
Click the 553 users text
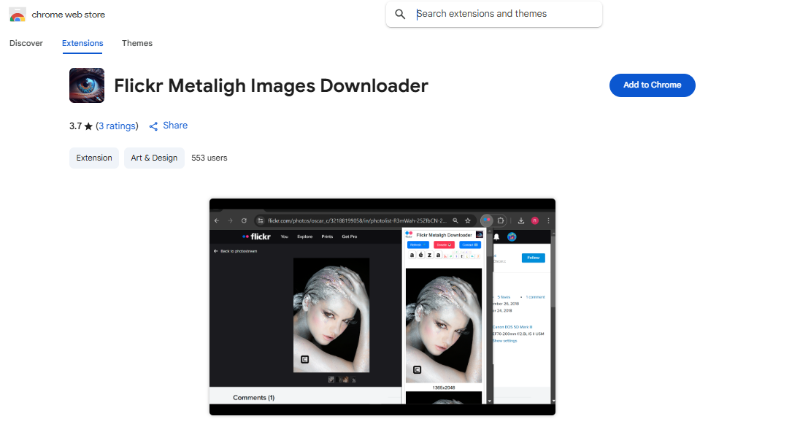click(209, 158)
